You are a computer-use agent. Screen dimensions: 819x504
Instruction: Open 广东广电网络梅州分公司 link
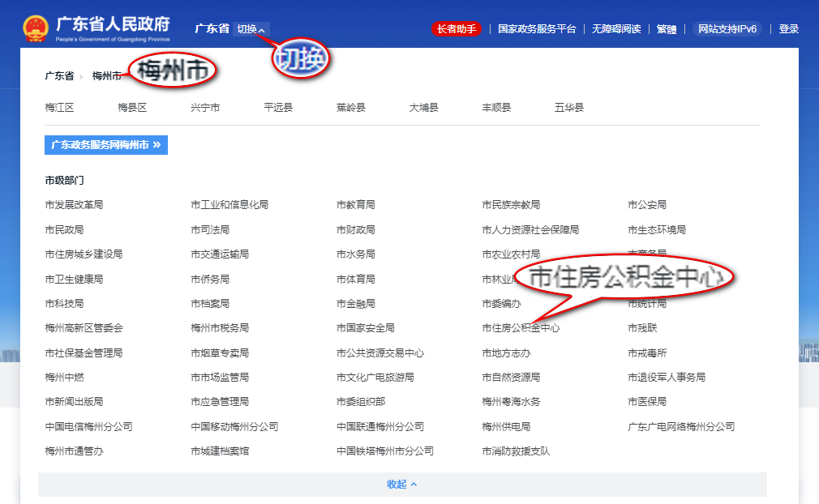681,427
